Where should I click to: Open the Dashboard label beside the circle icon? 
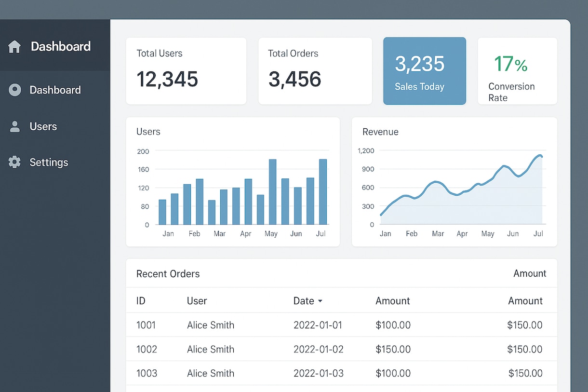(55, 90)
